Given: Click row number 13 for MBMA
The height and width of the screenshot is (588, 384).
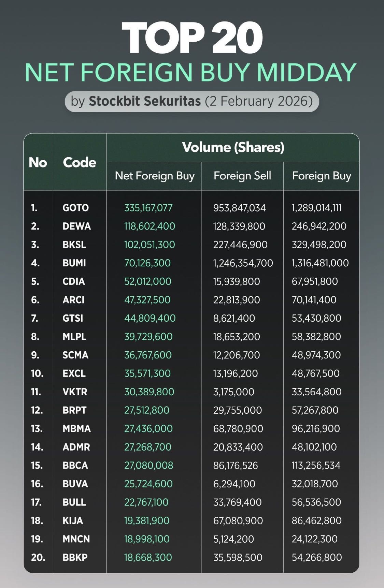Looking at the screenshot, I should coord(37,429).
